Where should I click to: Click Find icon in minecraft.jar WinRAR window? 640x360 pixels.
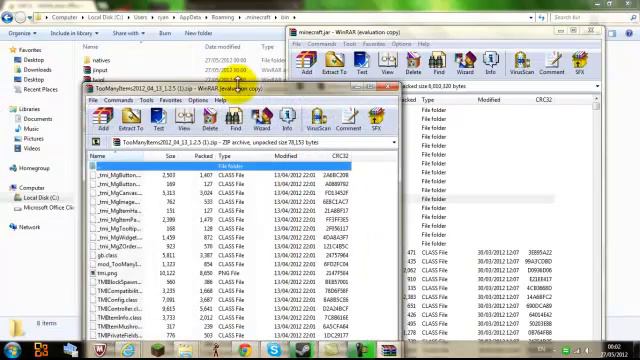[439, 63]
